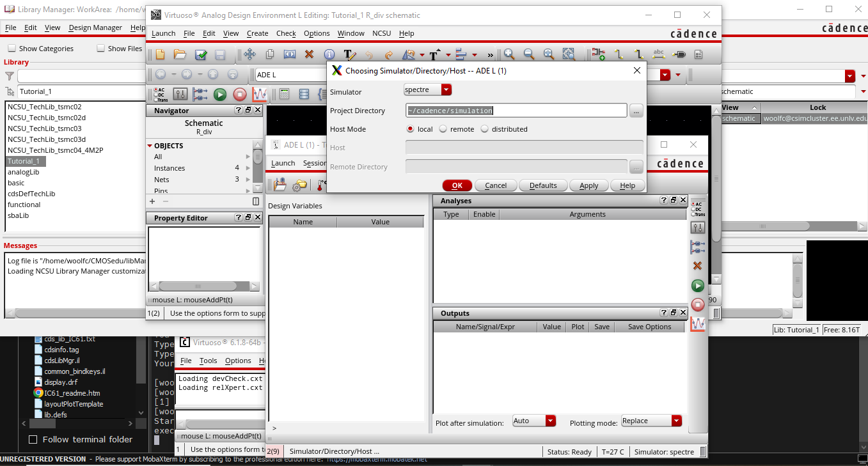This screenshot has width=868, height=466.
Task: Select the local Host Mode radio button
Action: (x=411, y=129)
